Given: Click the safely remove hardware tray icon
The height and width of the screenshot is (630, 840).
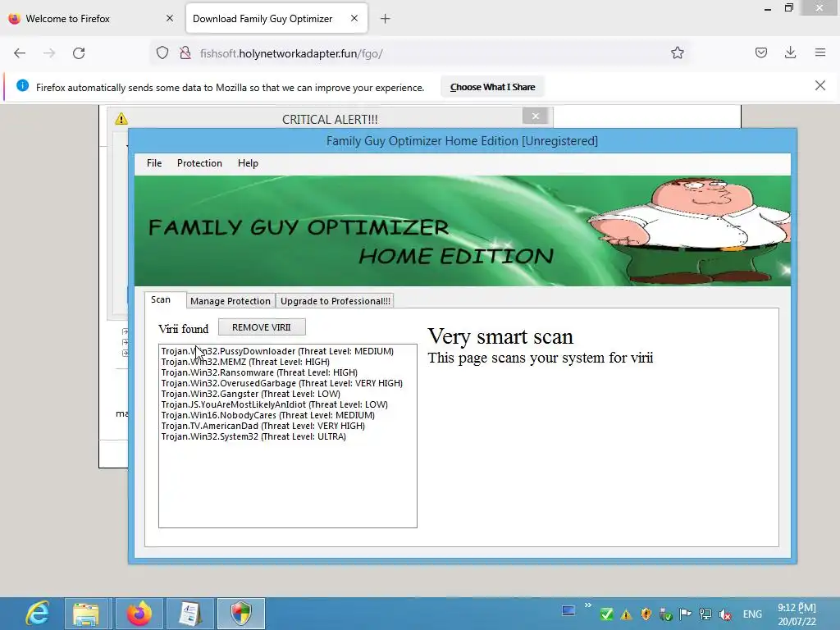Looking at the screenshot, I should pyautogui.click(x=666, y=614).
